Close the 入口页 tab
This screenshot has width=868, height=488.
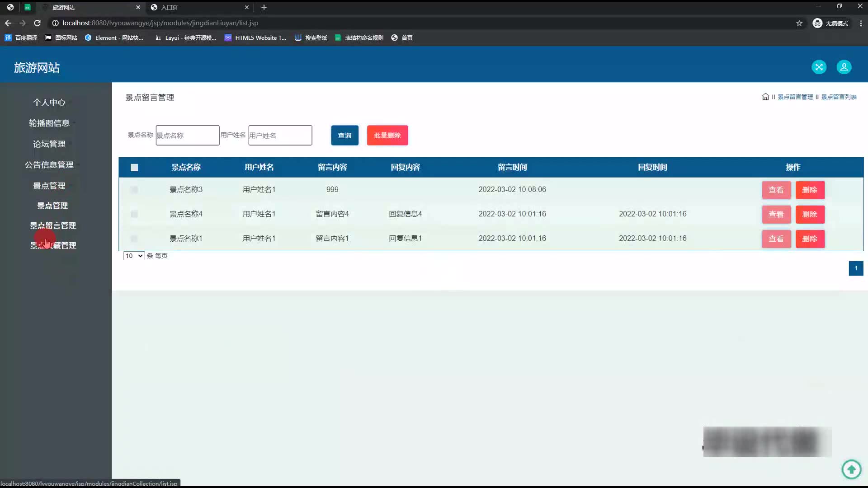246,7
